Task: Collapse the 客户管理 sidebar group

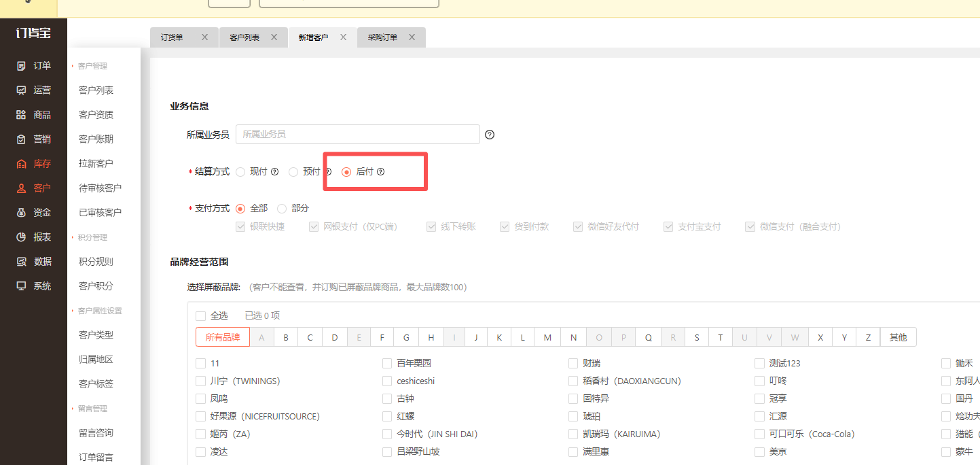Action: [92, 66]
